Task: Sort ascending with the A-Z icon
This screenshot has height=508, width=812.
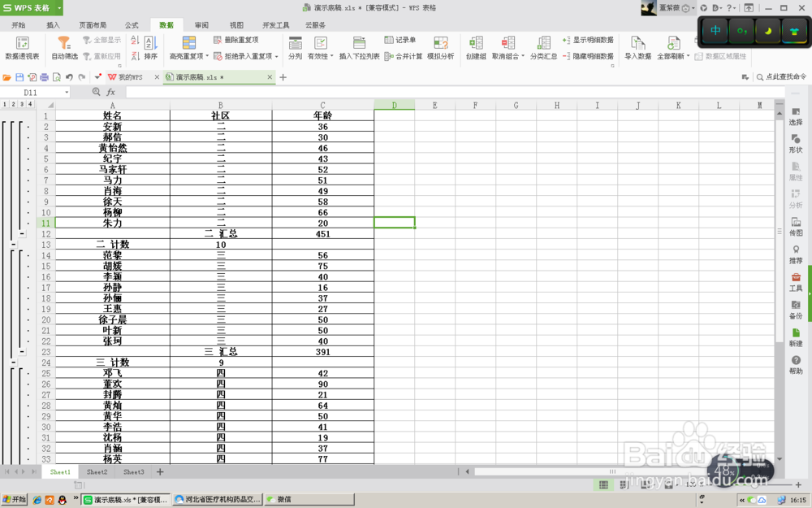Action: pos(135,40)
